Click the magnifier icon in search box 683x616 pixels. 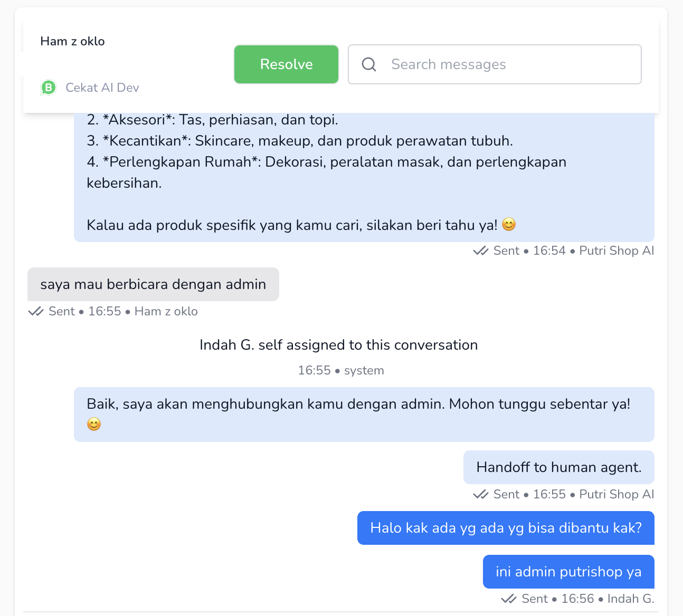[x=369, y=64]
